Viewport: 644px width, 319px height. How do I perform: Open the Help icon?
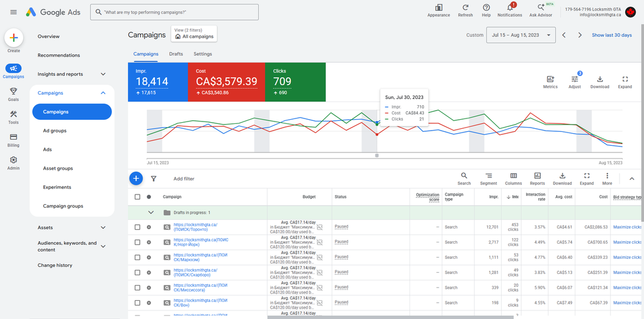coord(486,11)
